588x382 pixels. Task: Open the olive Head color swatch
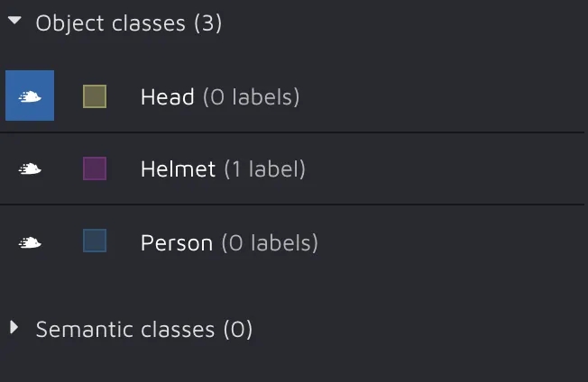click(x=95, y=95)
